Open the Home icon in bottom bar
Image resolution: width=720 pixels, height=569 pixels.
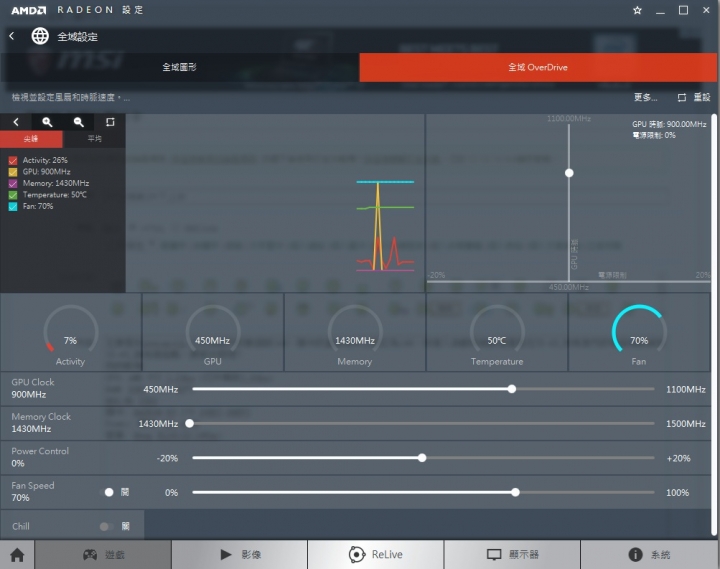click(17, 555)
